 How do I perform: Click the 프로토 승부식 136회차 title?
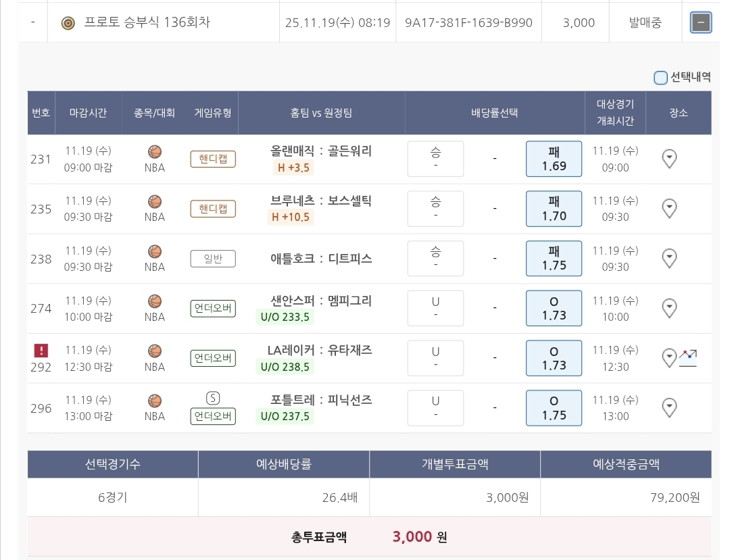pos(147,23)
